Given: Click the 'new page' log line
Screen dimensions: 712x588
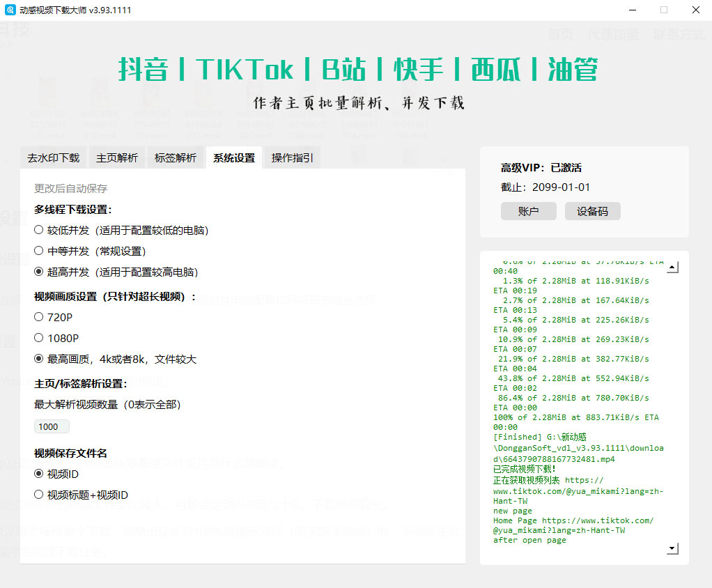Looking at the screenshot, I should tap(512, 511).
